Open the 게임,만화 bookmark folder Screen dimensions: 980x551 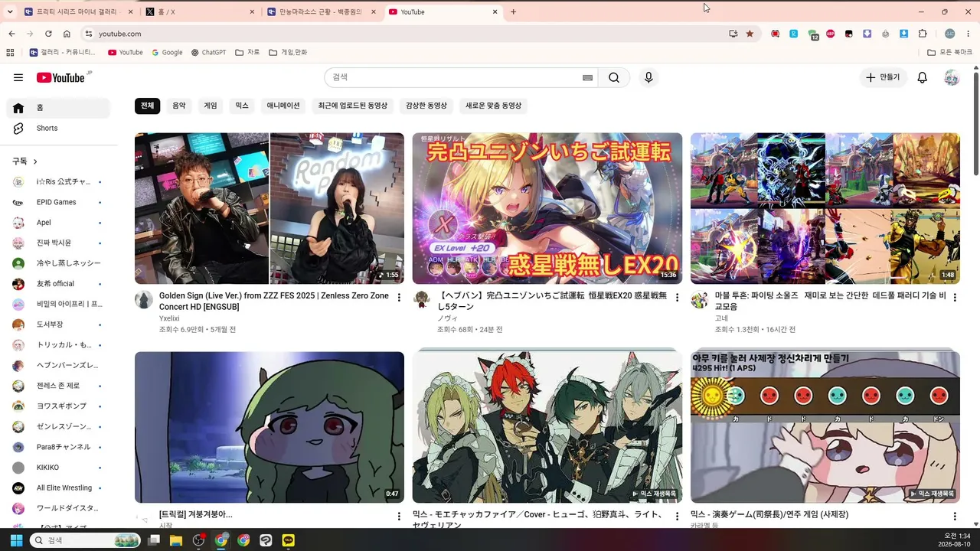click(288, 52)
